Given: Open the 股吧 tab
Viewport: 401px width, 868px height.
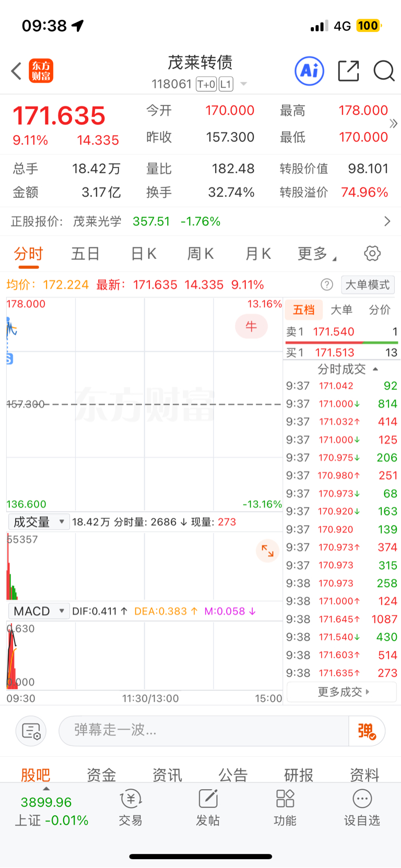Looking at the screenshot, I should (x=36, y=775).
